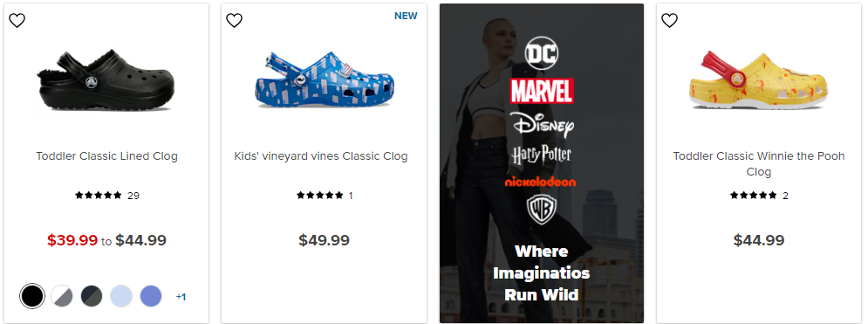Add vineyard vines clog to wishlist
868x324 pixels.
(234, 20)
